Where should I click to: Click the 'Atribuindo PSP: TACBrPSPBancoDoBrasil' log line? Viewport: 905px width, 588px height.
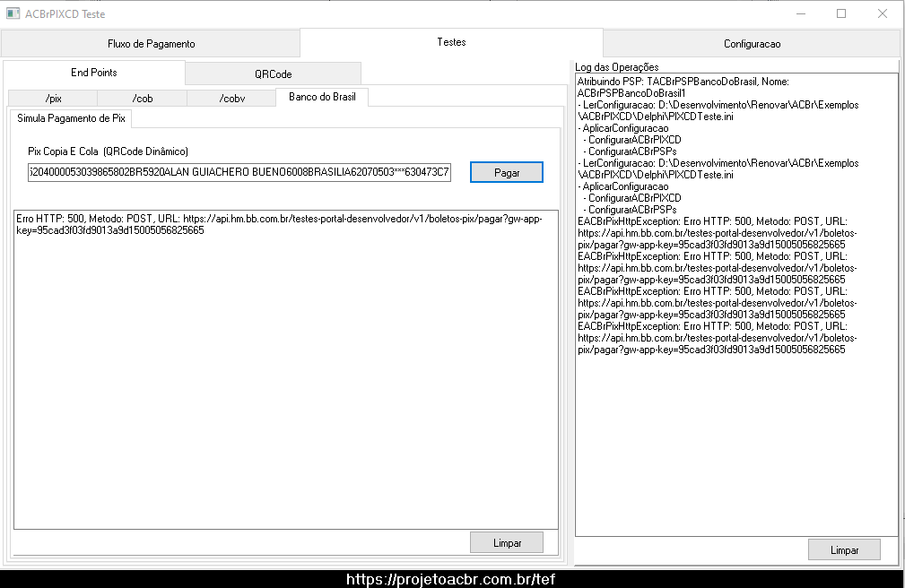pos(683,87)
